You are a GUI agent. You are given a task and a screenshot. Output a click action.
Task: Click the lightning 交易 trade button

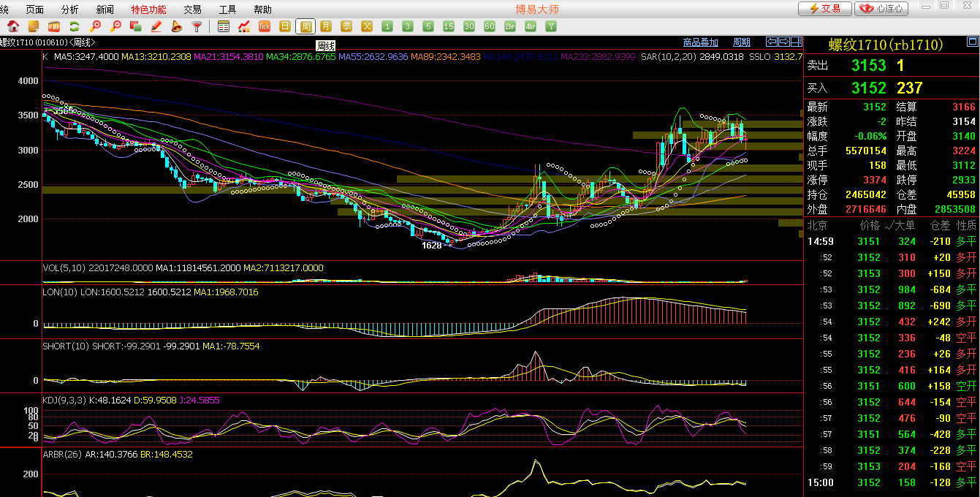coord(824,9)
